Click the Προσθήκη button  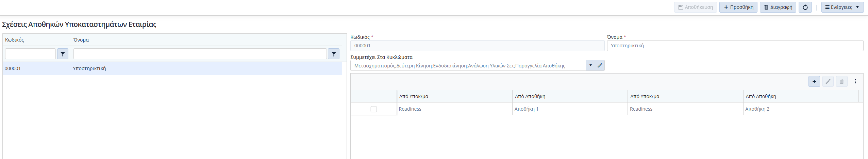point(738,7)
